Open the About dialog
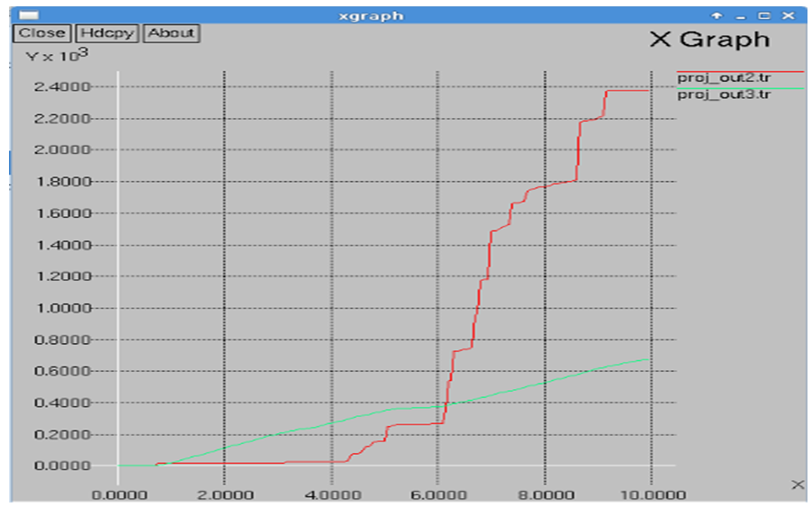The image size is (812, 507). [171, 33]
